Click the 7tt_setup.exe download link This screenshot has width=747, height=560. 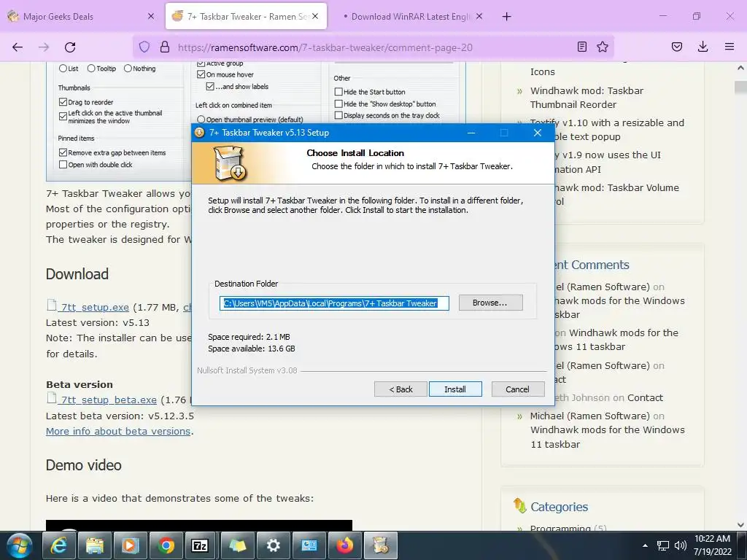click(x=95, y=307)
